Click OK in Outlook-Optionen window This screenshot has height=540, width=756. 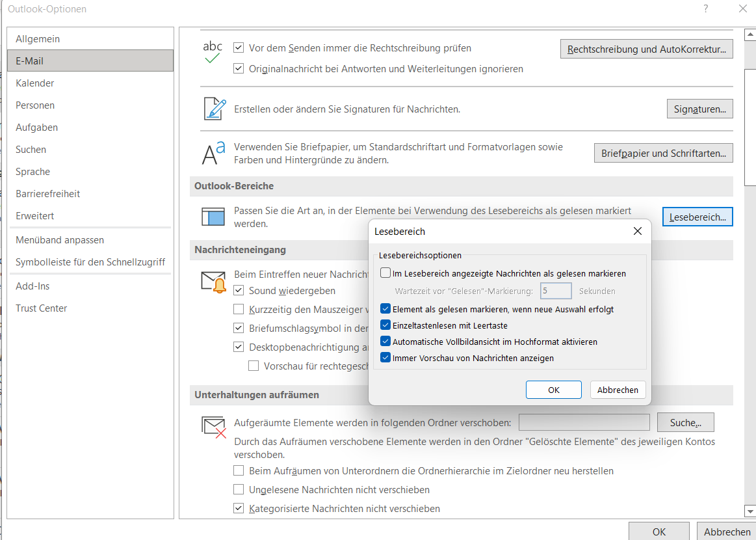(x=658, y=532)
